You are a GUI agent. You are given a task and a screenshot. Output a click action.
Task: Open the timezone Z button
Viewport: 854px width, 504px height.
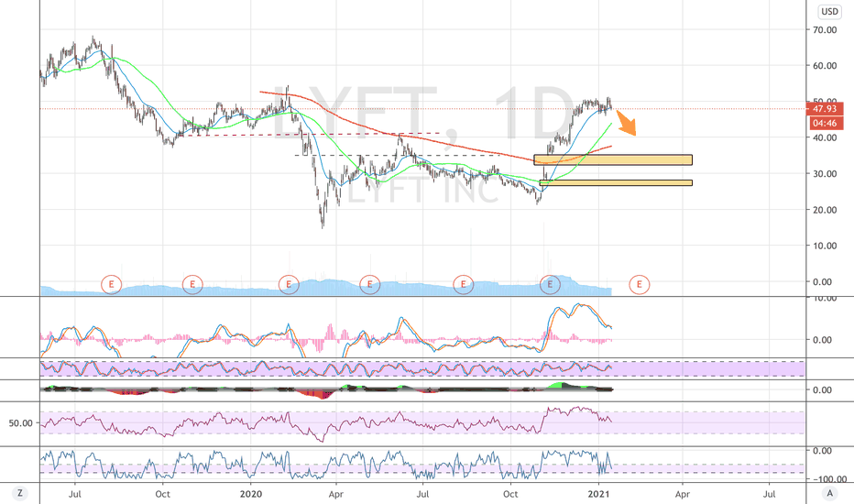pyautogui.click(x=20, y=493)
